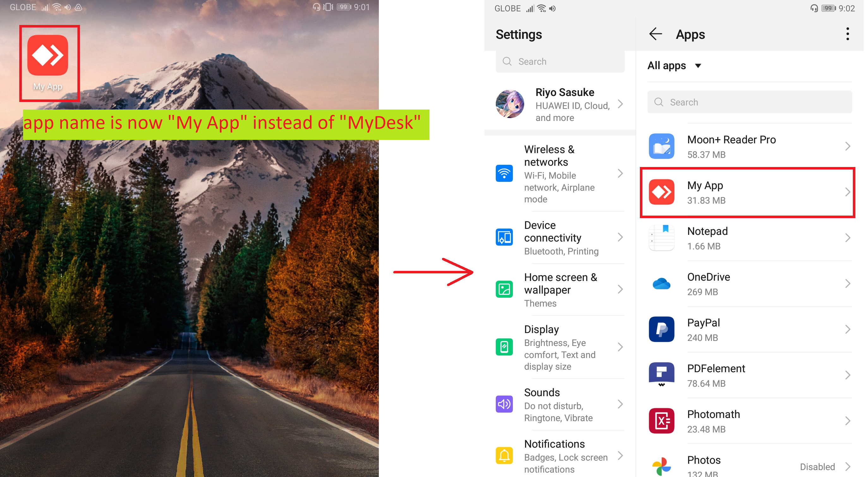
Task: Click the Apps search field
Action: pyautogui.click(x=750, y=102)
